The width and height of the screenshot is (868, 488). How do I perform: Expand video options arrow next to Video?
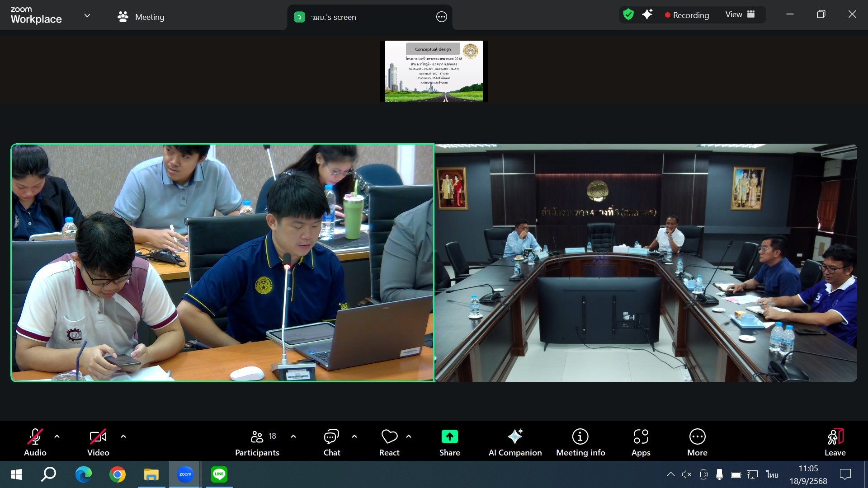click(x=123, y=436)
